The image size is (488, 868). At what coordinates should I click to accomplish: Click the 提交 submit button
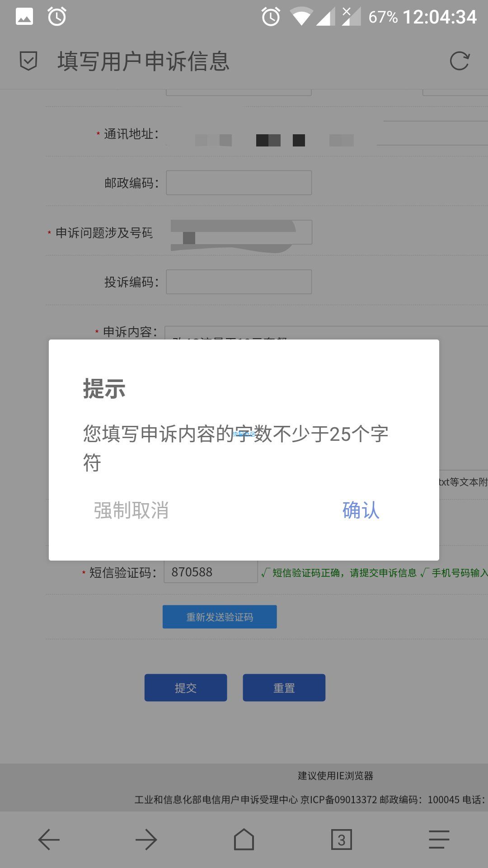[186, 688]
